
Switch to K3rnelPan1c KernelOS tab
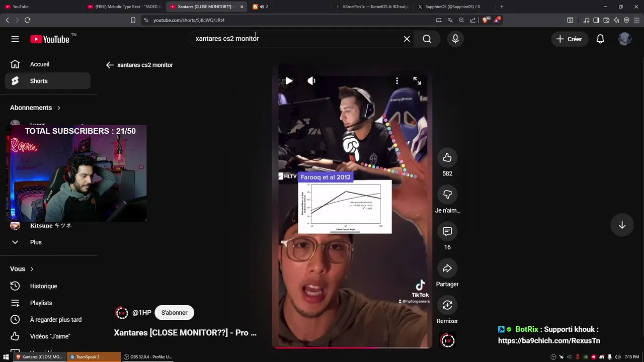click(373, 7)
